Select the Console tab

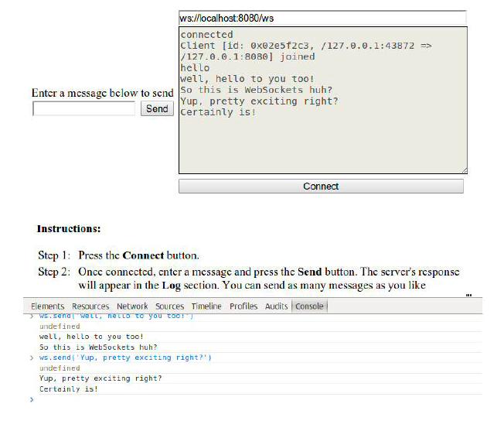(x=309, y=306)
